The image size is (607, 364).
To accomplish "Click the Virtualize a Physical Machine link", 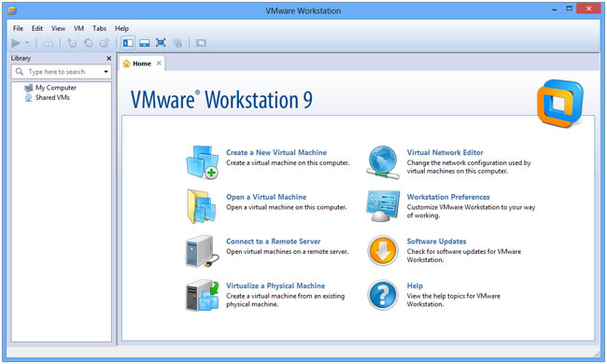I will [275, 286].
